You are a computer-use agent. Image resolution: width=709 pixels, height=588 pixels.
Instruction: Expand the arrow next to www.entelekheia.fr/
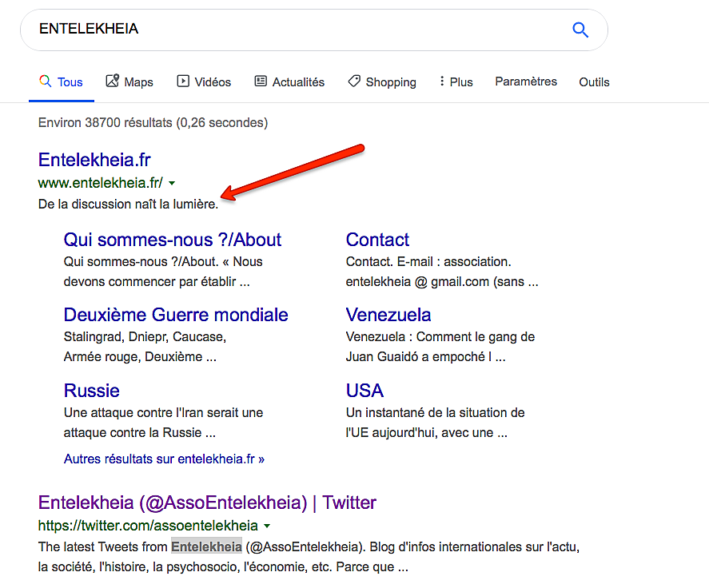click(172, 183)
